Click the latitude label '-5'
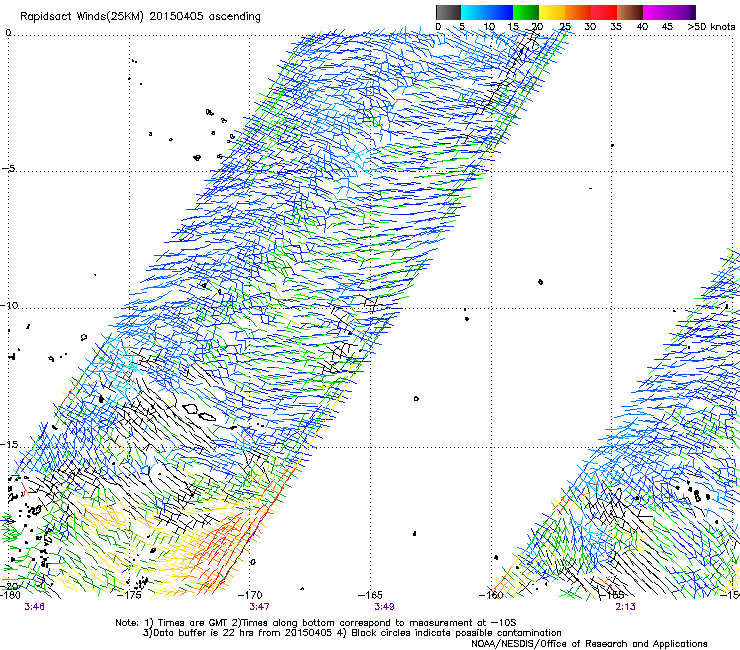The height and width of the screenshot is (650, 740). pos(8,169)
